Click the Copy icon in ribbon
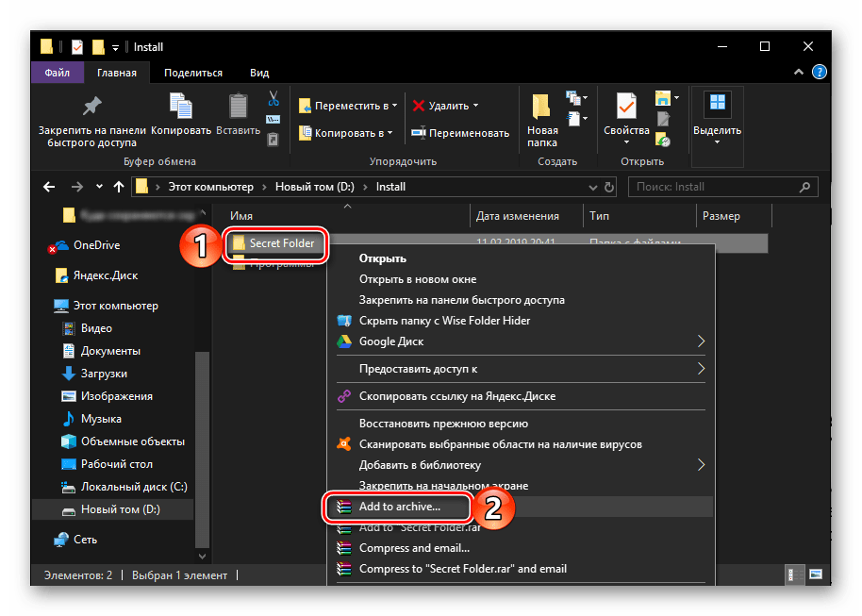This screenshot has width=862, height=616. [180, 107]
